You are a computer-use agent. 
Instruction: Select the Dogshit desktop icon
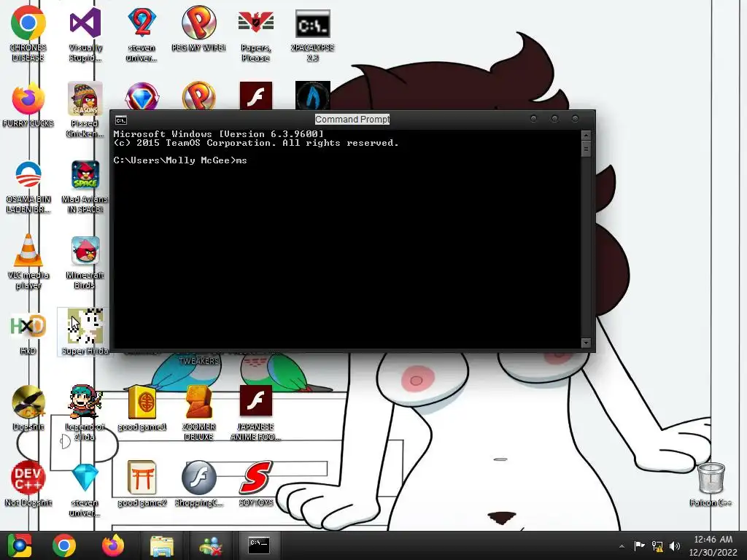coord(28,408)
